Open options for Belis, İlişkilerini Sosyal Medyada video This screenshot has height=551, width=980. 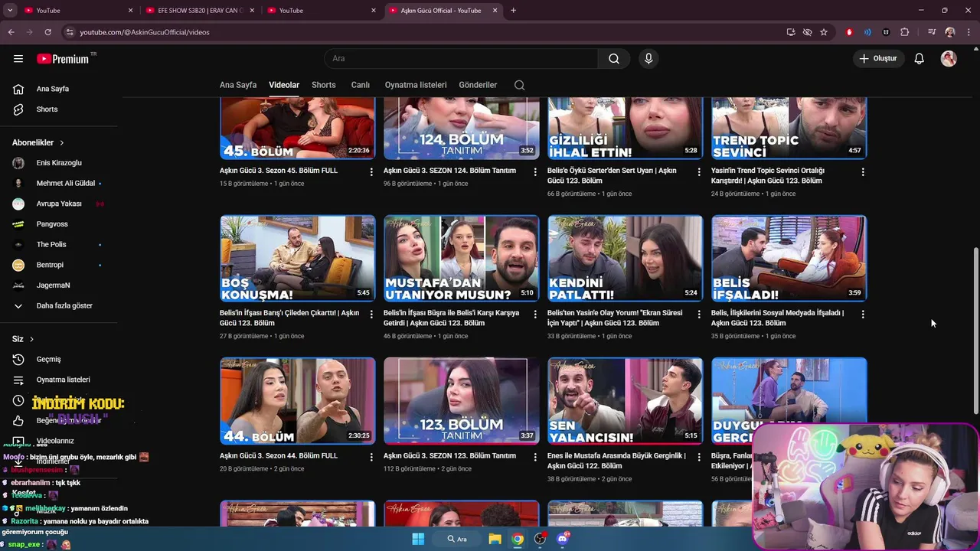[x=863, y=314]
